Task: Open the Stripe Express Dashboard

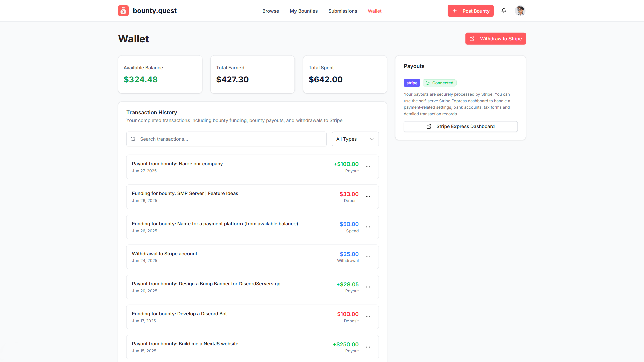Action: coord(460,126)
